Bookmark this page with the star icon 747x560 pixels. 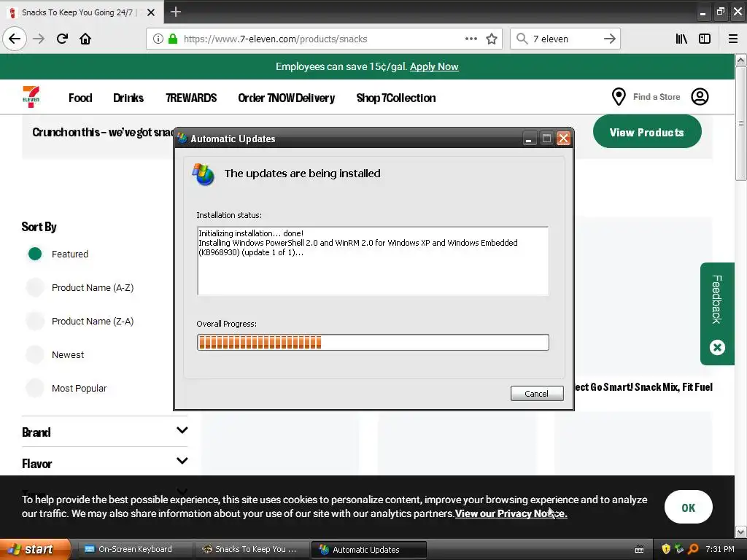pyautogui.click(x=492, y=39)
